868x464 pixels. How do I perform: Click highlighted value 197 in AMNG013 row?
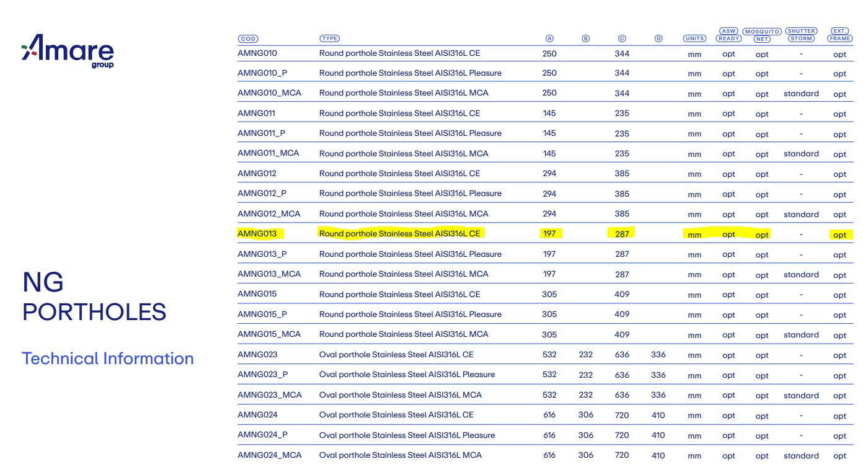coord(549,234)
